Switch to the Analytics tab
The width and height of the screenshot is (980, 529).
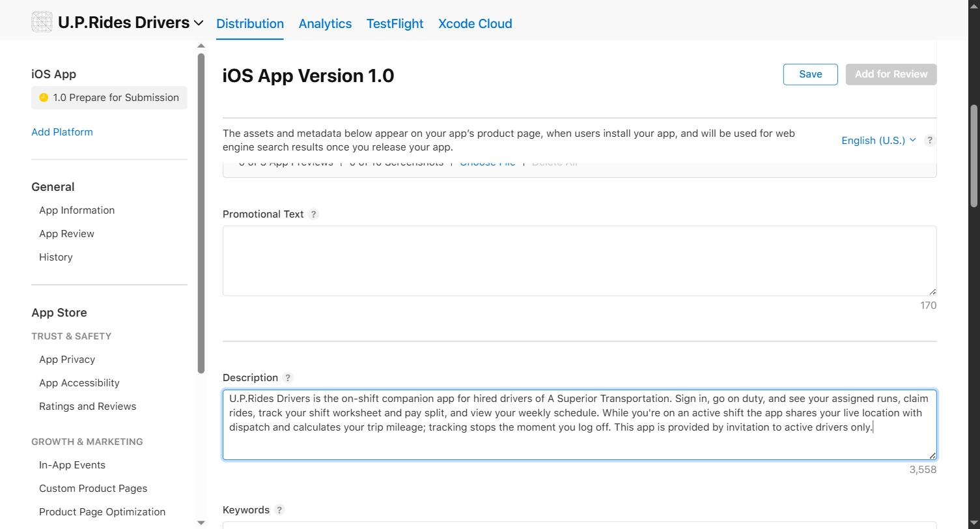[x=325, y=23]
